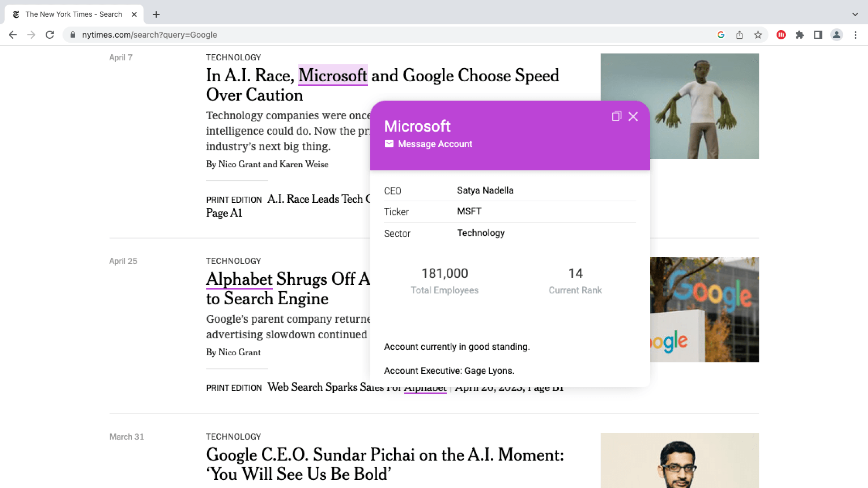The height and width of the screenshot is (488, 868).
Task: Open the share page icon
Action: (739, 35)
